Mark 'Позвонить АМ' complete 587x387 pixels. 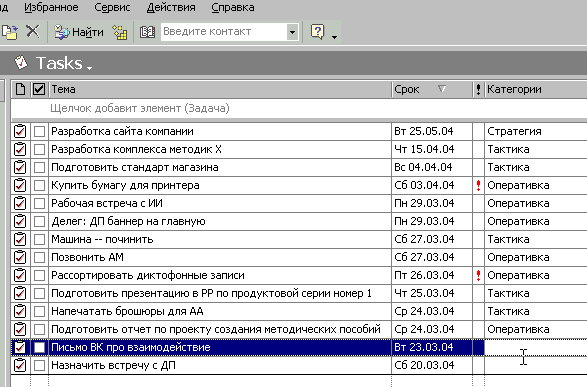tap(39, 258)
